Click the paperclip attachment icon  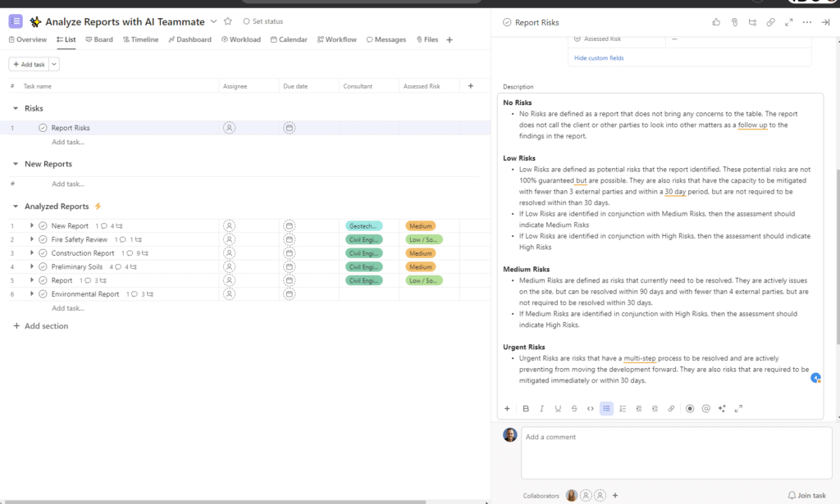tap(734, 22)
